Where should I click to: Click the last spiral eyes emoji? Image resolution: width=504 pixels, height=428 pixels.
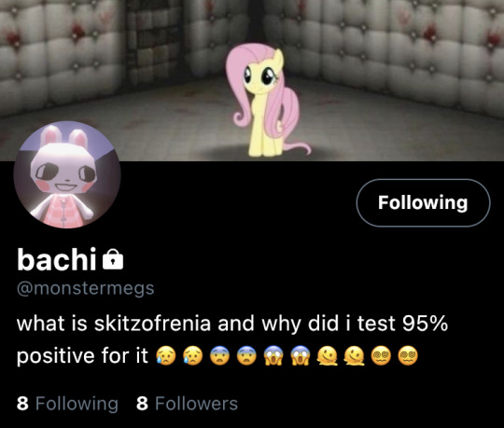pos(408,356)
